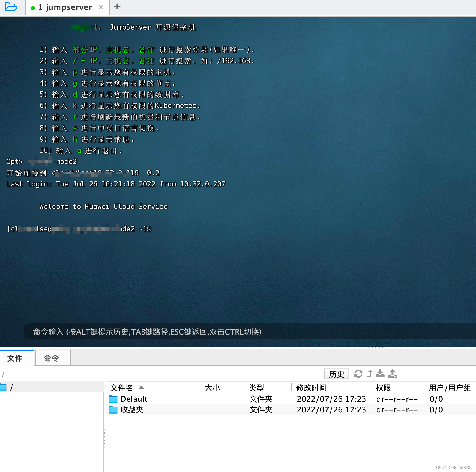The height and width of the screenshot is (472, 476).
Task: Click the Last login line
Action: [116, 184]
